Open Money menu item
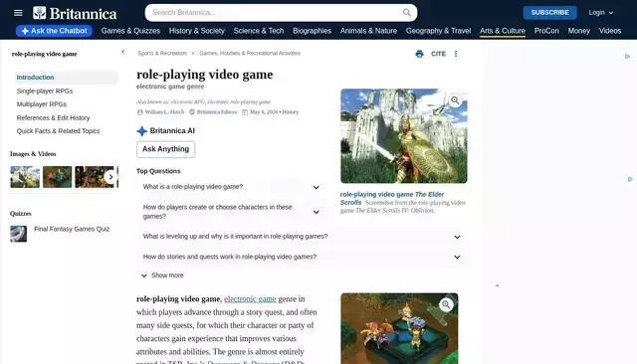 click(x=579, y=31)
